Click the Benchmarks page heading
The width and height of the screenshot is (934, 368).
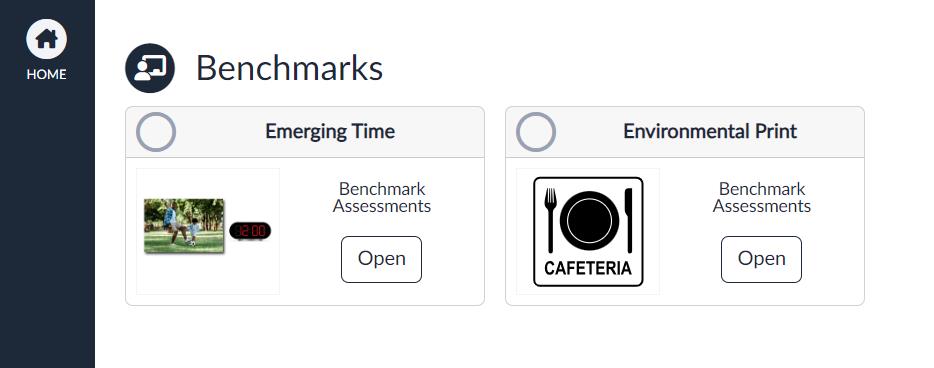(289, 68)
